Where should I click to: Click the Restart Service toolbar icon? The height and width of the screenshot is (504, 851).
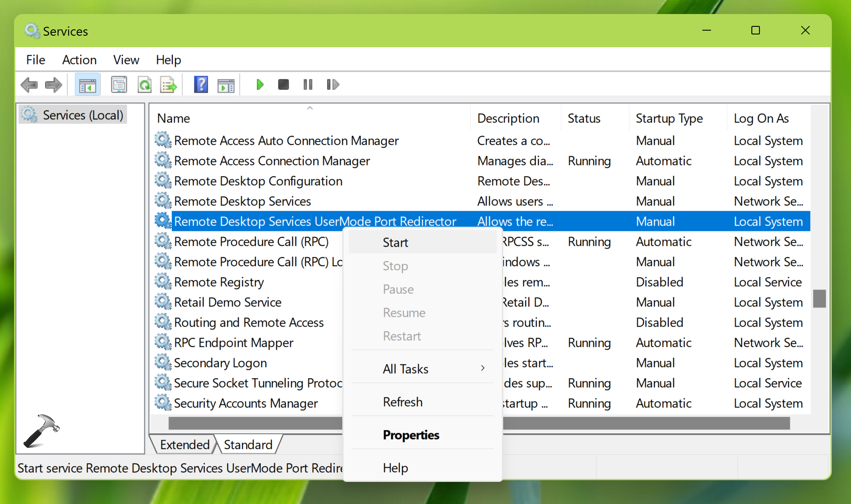point(332,85)
